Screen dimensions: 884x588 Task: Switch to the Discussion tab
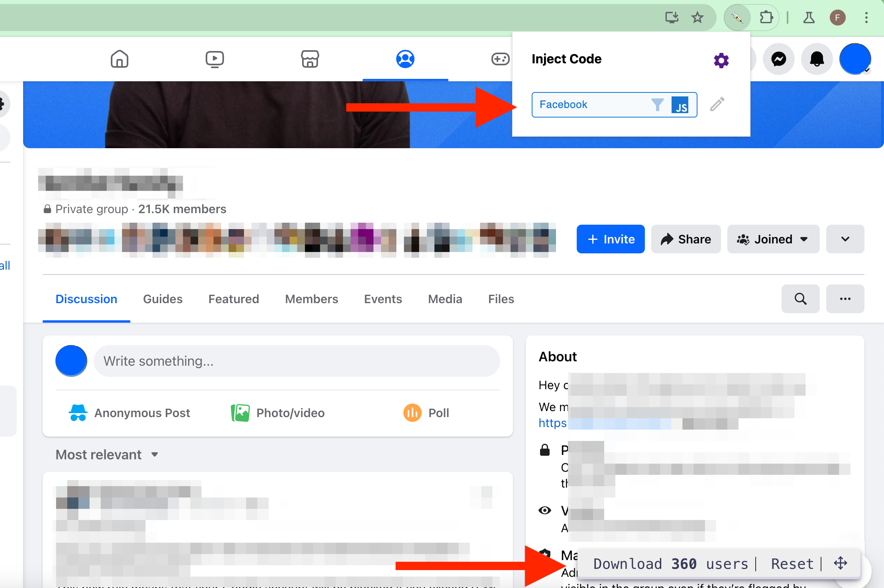(x=86, y=299)
